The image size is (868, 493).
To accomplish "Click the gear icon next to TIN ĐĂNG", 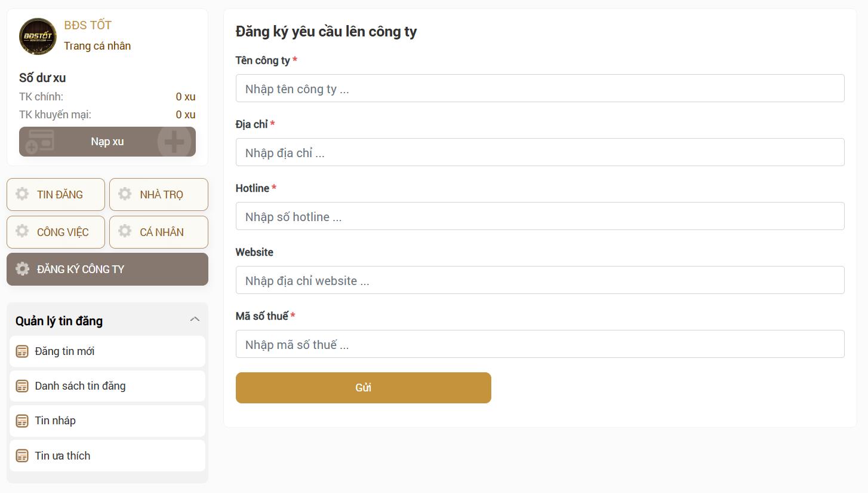I will click(22, 194).
